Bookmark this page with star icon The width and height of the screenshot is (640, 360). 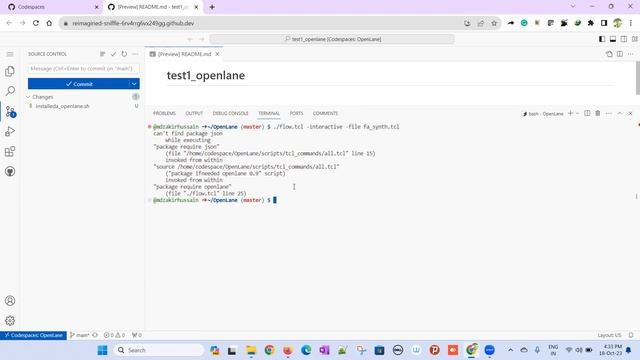(494, 23)
